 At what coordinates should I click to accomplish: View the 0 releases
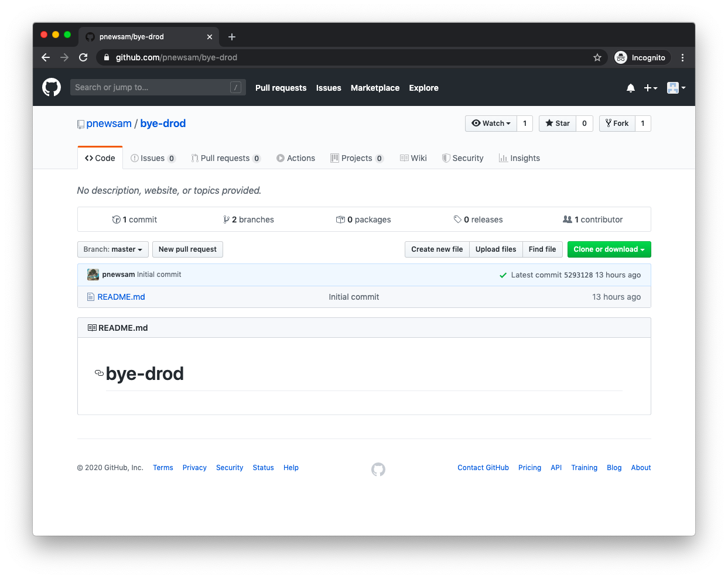coord(479,220)
